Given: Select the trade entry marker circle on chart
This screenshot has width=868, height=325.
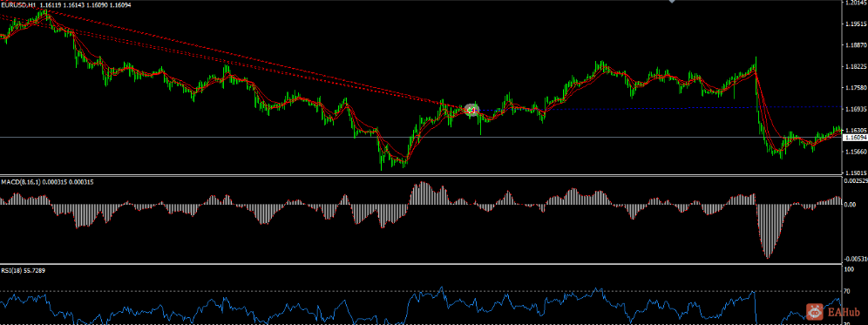Looking at the screenshot, I should pos(471,110).
